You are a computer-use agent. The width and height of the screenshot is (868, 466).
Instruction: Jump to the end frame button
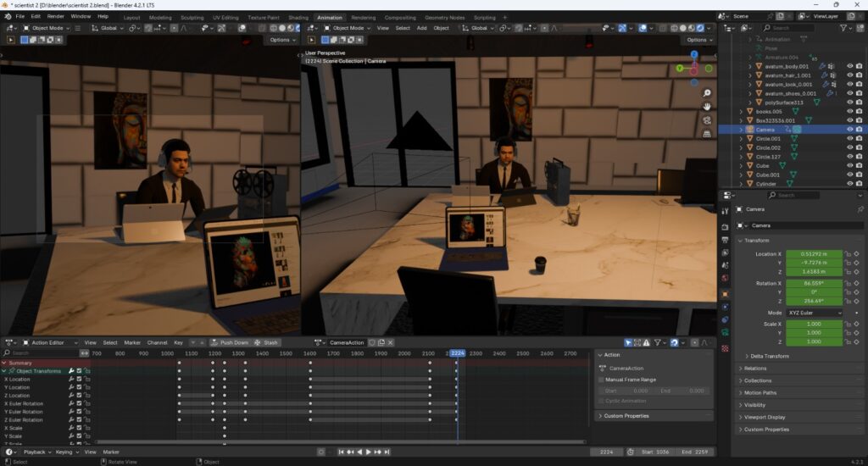387,452
